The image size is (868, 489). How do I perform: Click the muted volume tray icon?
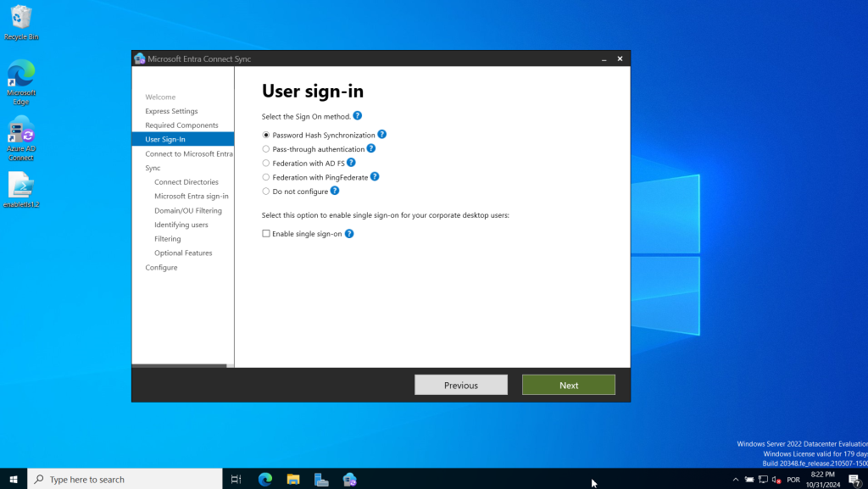point(776,480)
